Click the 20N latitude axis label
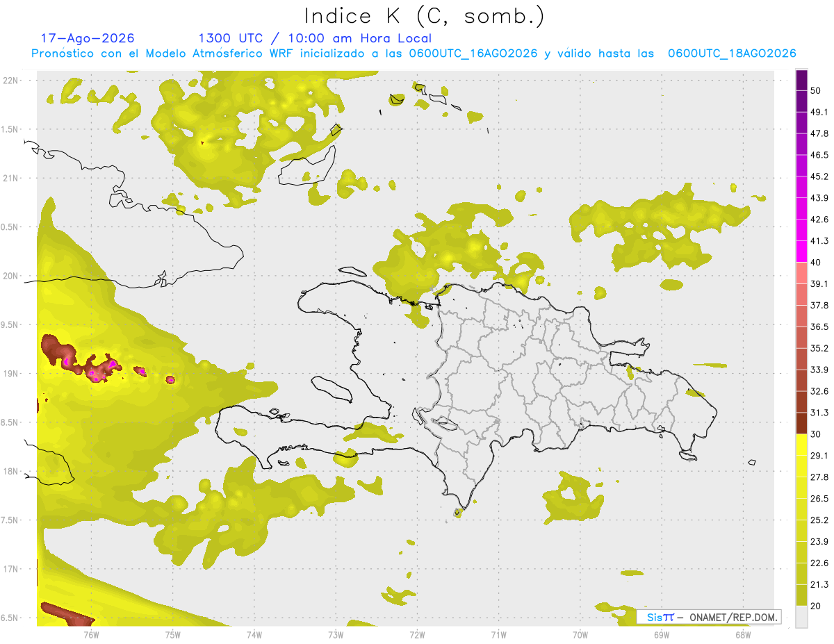This screenshot has width=834, height=644. [x=12, y=276]
